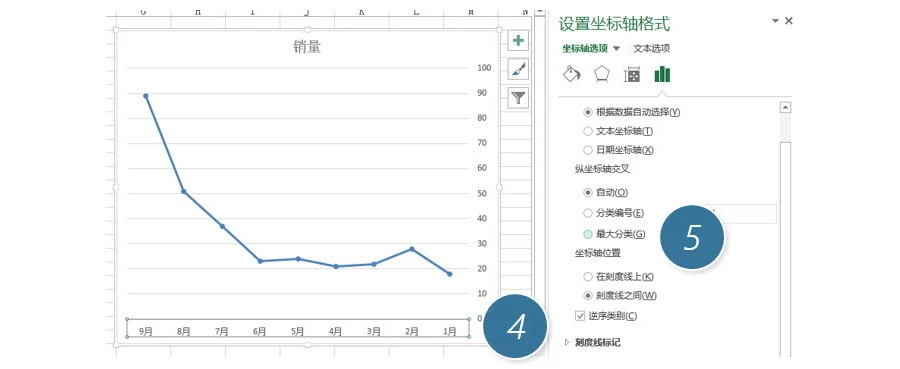Screen dimensions: 900x369
Task: Select 日期坐标轴 radio button
Action: pyautogui.click(x=587, y=150)
